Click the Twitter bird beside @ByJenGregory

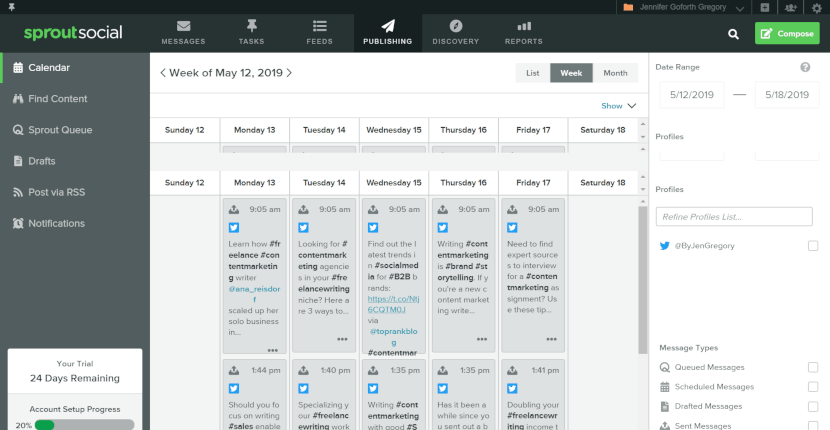(x=664, y=246)
